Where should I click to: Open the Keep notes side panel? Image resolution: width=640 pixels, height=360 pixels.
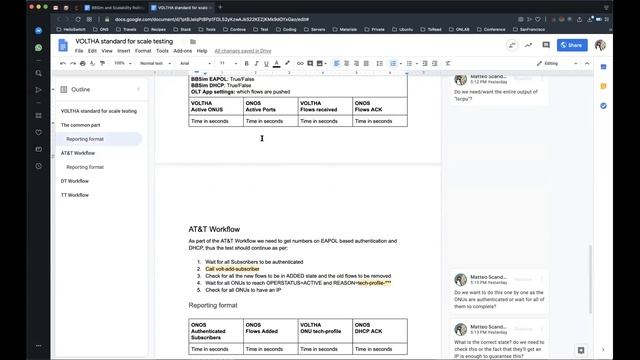click(x=603, y=86)
